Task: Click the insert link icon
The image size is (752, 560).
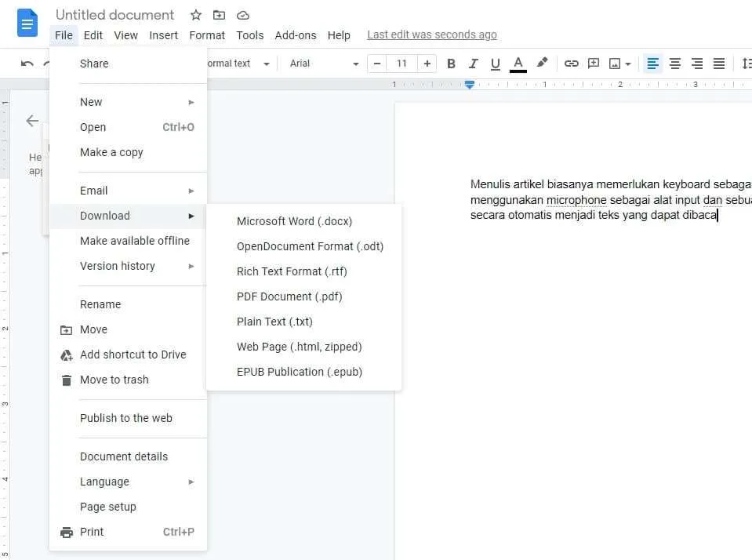Action: [571, 64]
